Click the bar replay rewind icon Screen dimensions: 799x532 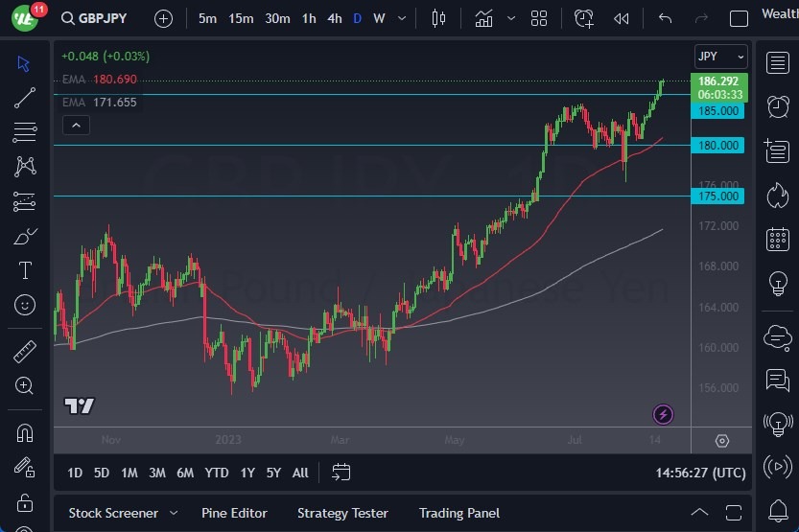click(x=622, y=18)
